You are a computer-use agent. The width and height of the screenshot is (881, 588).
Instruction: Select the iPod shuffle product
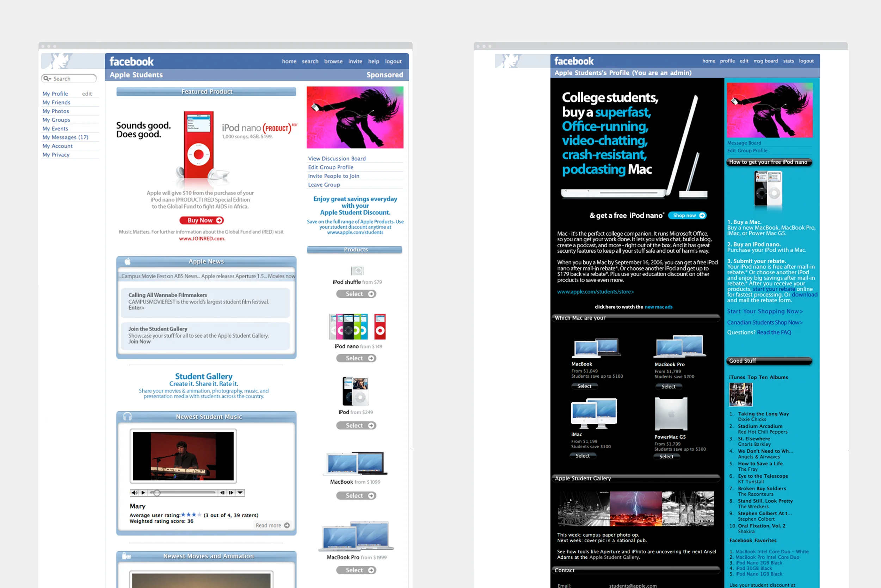(356, 294)
